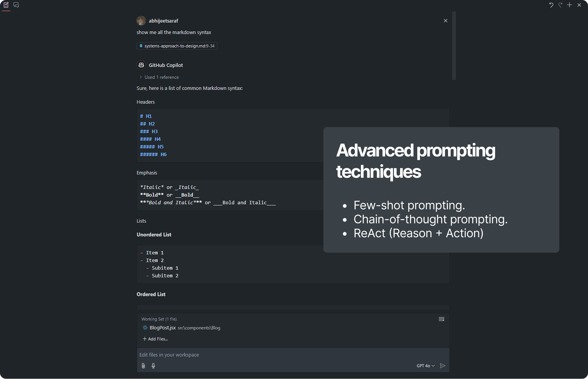Select the Copilot Edits tab

[6, 5]
